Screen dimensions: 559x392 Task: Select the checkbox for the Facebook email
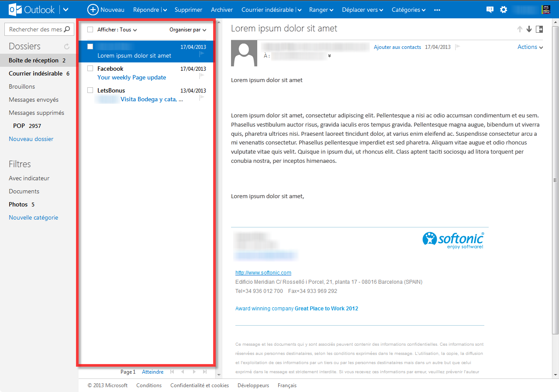90,68
